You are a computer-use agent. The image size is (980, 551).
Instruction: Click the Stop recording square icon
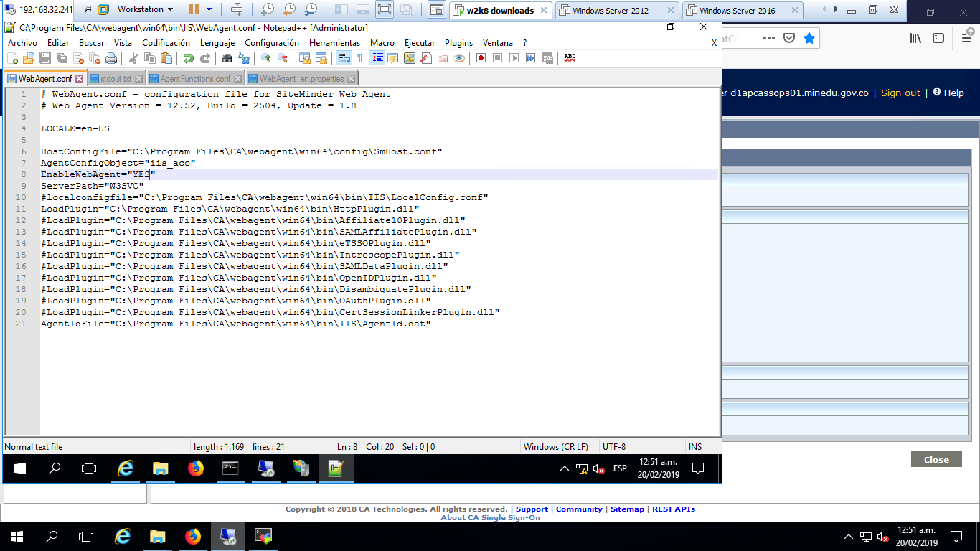pyautogui.click(x=498, y=58)
